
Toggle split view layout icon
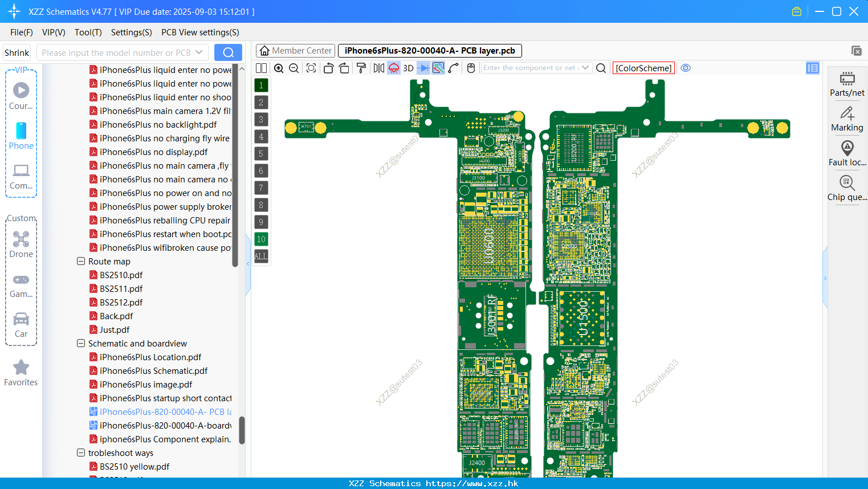[261, 68]
